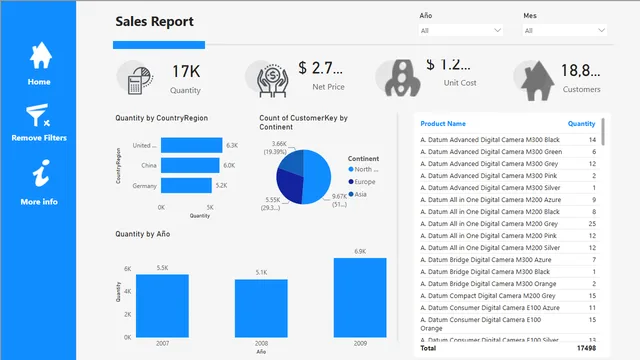
Task: Click the North America legend color dot
Action: pos(351,169)
